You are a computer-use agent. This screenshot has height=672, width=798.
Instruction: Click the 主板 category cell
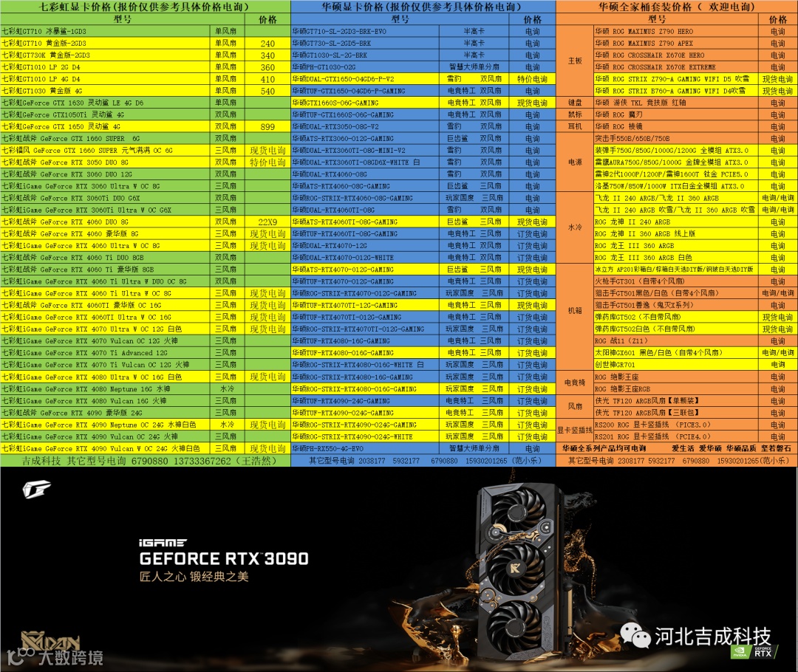point(575,61)
